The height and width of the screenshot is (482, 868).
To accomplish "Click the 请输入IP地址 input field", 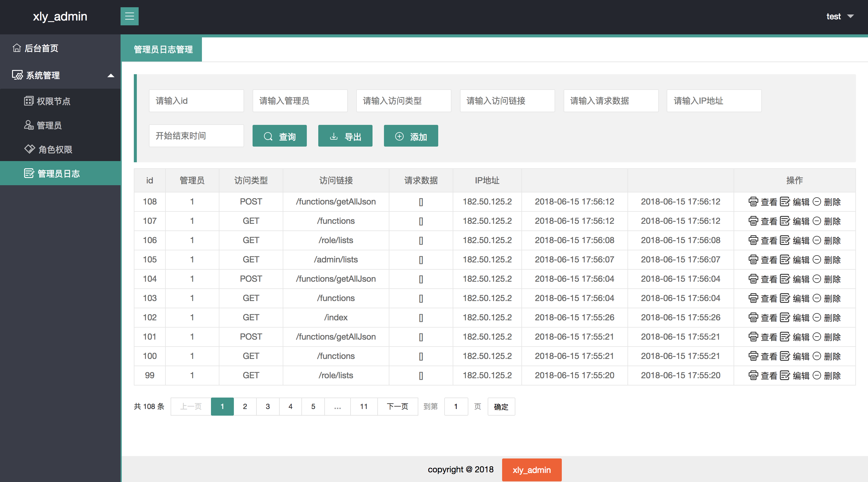I will tap(714, 100).
